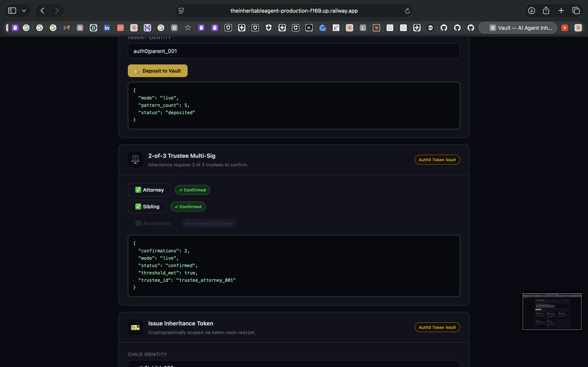Click the share icon in toolbar
Screen dimensions: 588x367
pyautogui.click(x=546, y=10)
